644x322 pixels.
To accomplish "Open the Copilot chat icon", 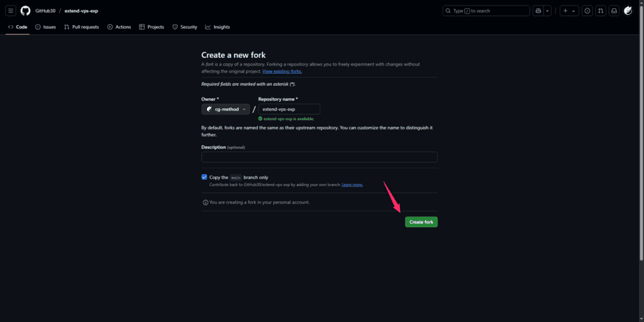I will [537, 10].
